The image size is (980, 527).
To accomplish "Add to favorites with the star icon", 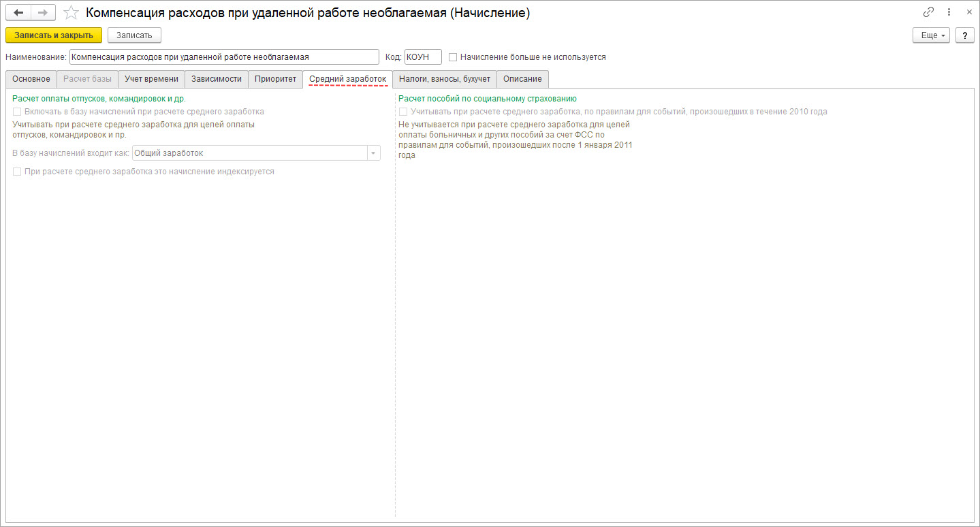I will pos(71,13).
